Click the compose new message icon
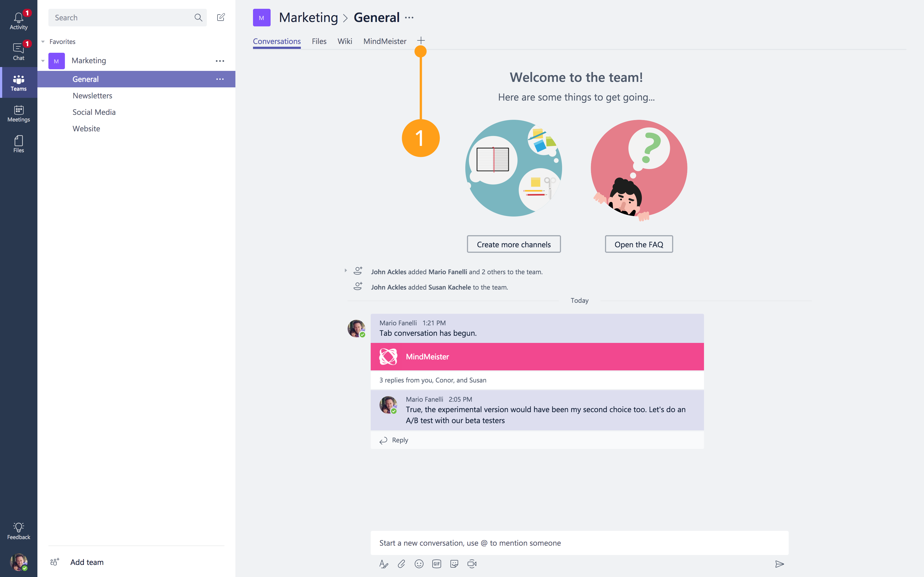The image size is (924, 577). point(221,16)
